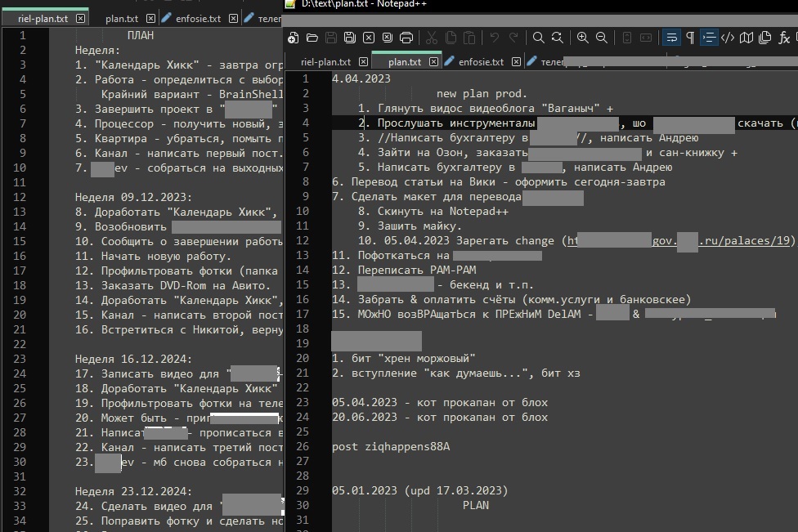The image size is (798, 532).
Task: Toggle Word Wrap in the toolbar
Action: pyautogui.click(x=671, y=38)
